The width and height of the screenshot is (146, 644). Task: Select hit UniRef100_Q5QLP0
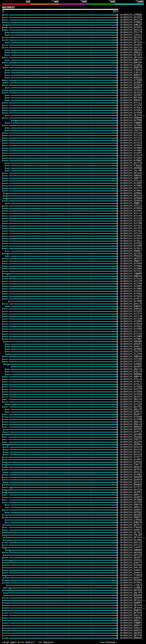point(131,53)
